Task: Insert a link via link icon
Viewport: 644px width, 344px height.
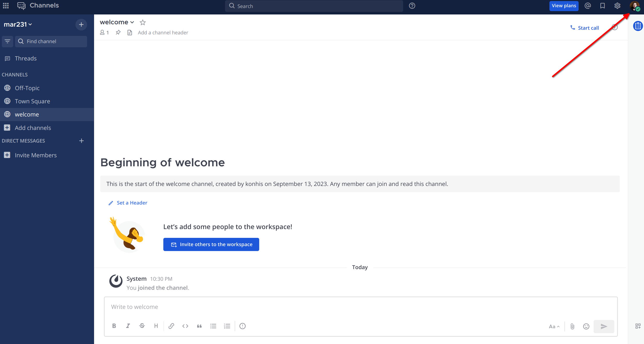Action: 171,326
